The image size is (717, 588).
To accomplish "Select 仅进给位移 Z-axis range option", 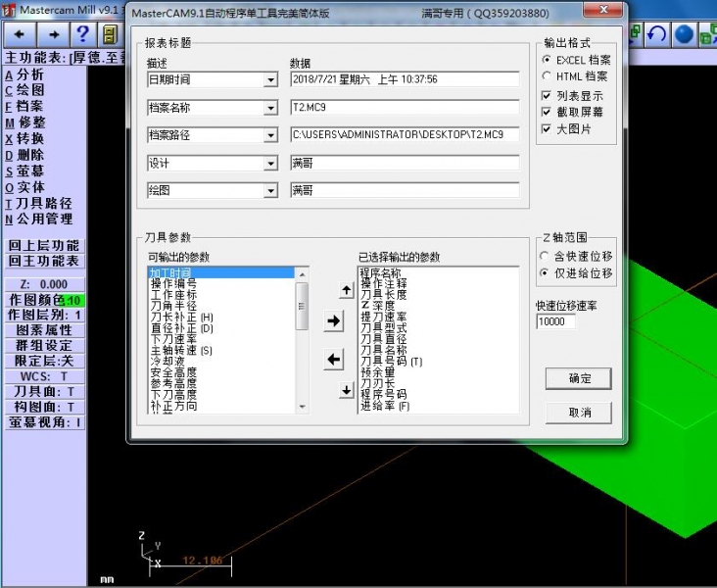I will 577,273.
